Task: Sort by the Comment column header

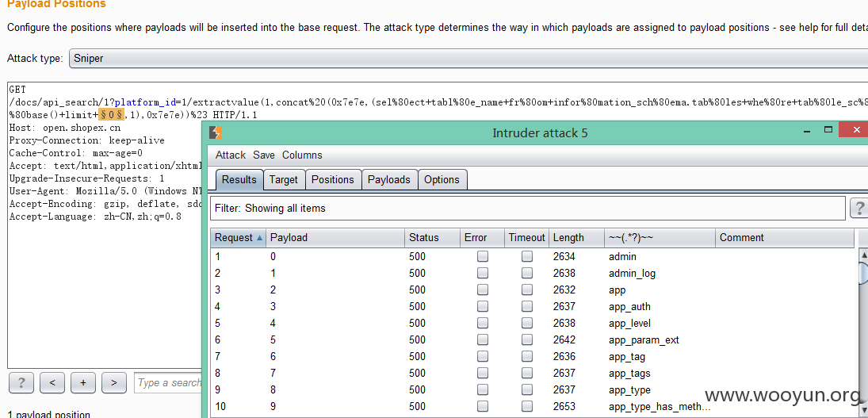Action: point(785,237)
